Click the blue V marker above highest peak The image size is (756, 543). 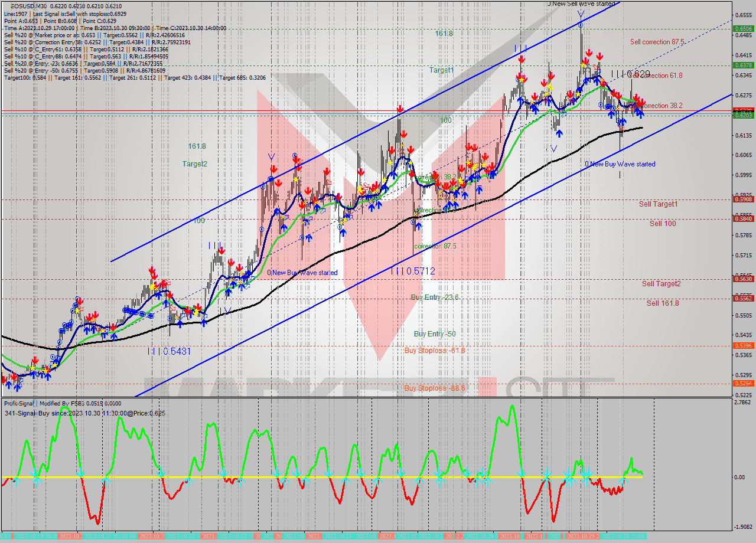581,14
